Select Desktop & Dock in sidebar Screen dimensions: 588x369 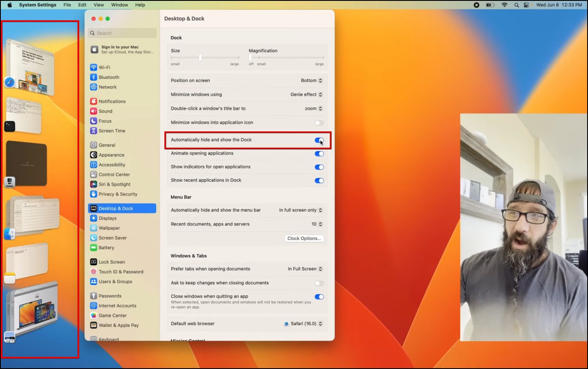click(x=122, y=208)
